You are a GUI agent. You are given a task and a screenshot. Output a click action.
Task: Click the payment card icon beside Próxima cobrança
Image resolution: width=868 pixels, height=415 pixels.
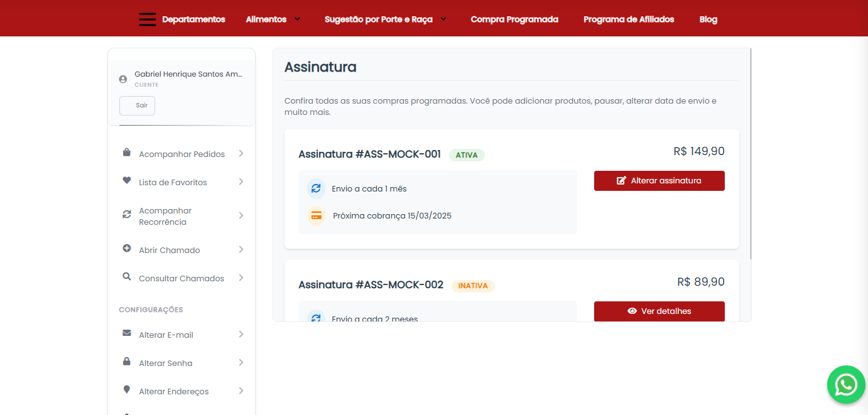pyautogui.click(x=316, y=215)
